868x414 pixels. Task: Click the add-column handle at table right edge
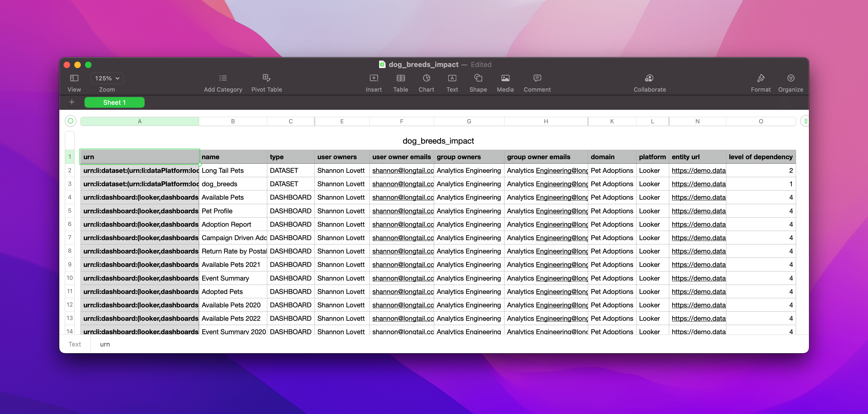tap(805, 121)
